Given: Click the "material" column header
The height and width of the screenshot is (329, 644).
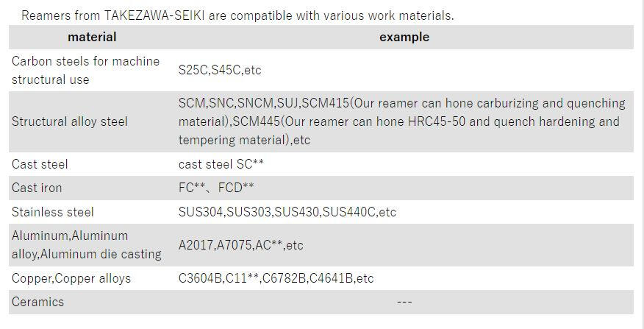Looking at the screenshot, I should (92, 37).
